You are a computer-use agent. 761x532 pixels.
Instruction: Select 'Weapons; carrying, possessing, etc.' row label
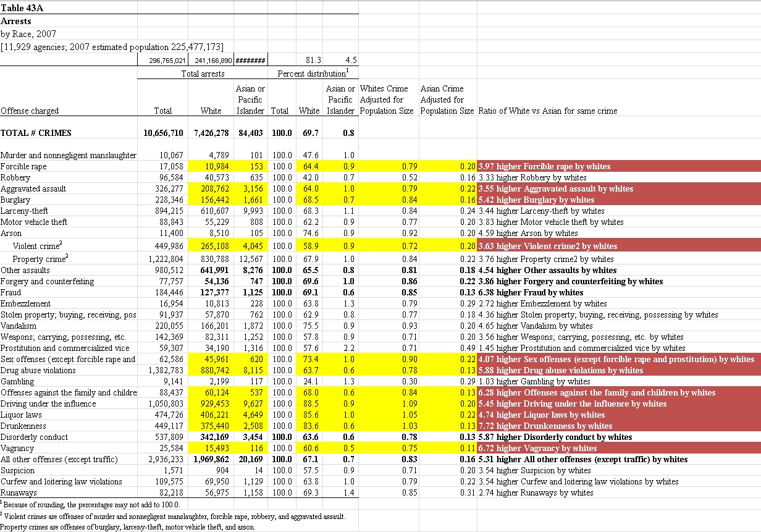[x=64, y=337]
